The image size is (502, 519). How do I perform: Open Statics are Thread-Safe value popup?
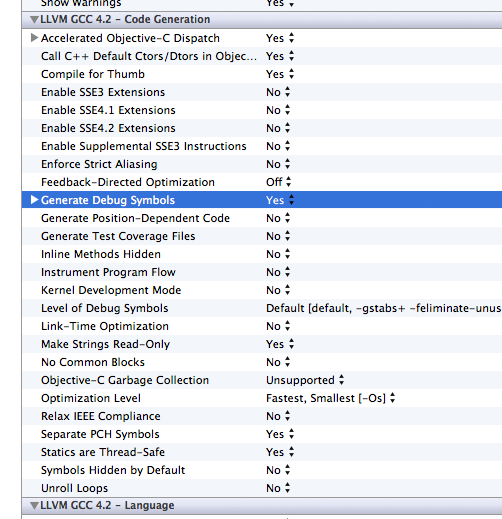click(x=280, y=452)
